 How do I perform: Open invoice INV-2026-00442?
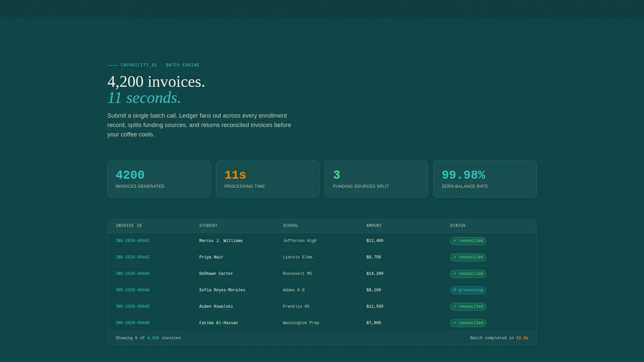132,257
